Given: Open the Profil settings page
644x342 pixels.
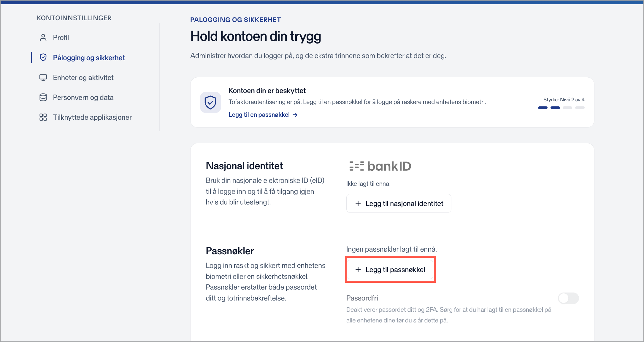Looking at the screenshot, I should 61,38.
